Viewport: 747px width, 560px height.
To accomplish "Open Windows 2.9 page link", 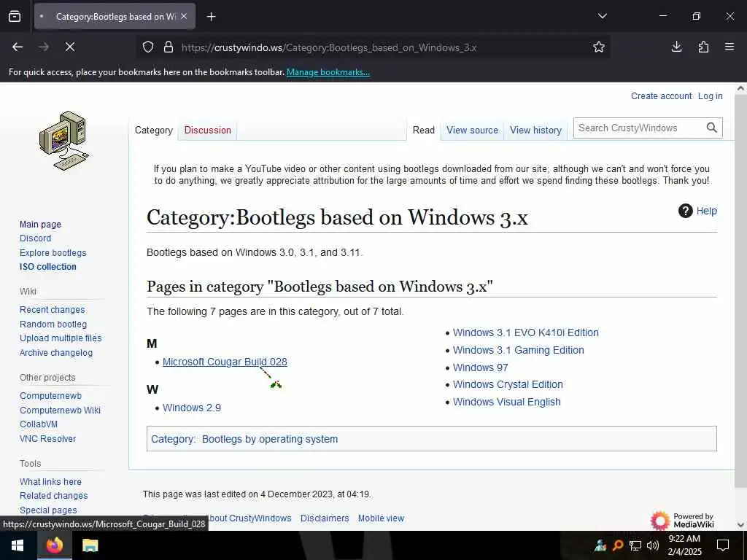I will 192,408.
